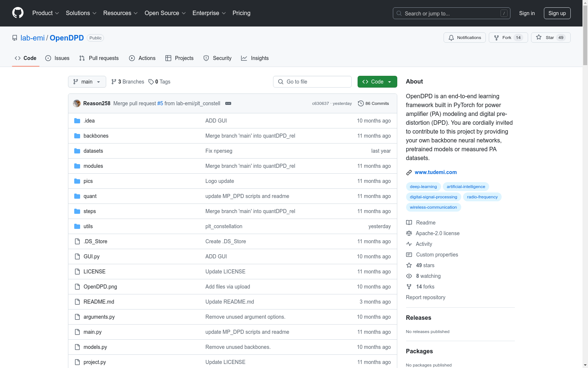Screen dimensions: 588x368
Task: Open the main branch selector dropdown
Action: [x=87, y=82]
